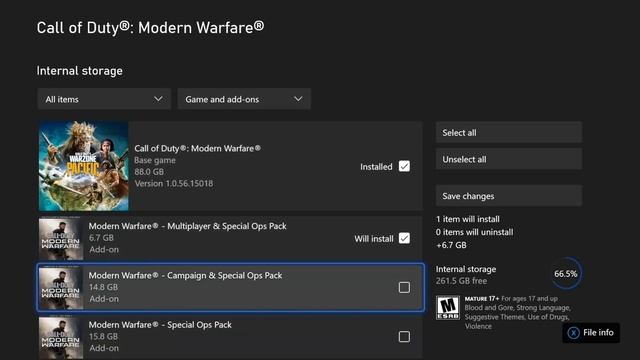Open the Game and add-ons dropdown
Image resolution: width=640 pixels, height=360 pixels.
point(244,99)
